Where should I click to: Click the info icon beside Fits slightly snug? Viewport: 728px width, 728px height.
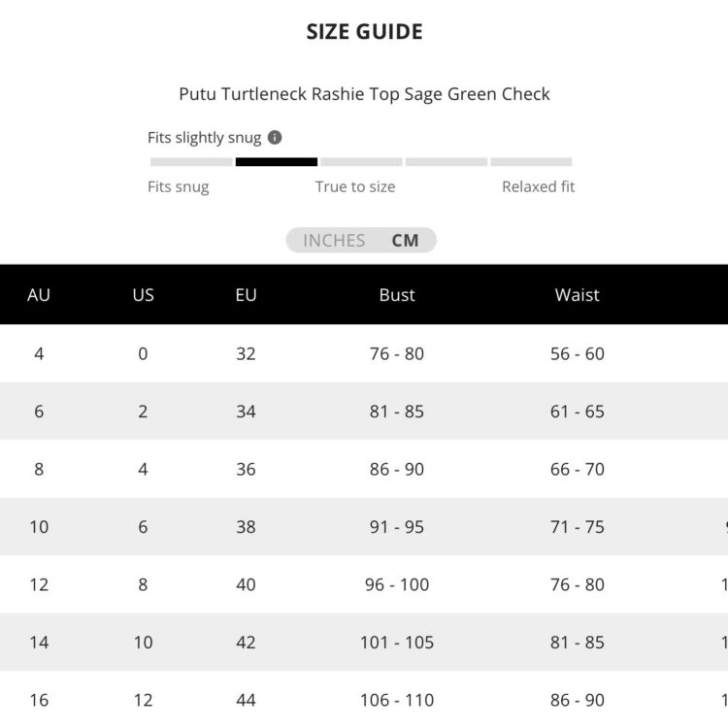[275, 138]
